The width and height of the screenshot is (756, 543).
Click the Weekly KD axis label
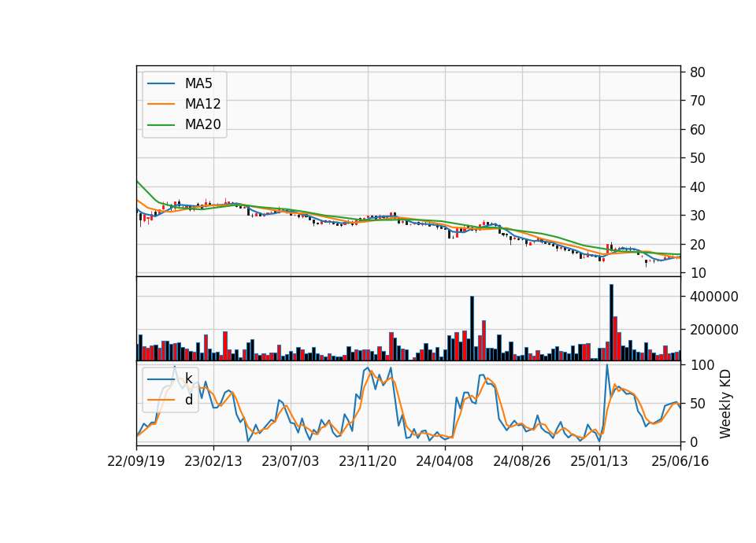[x=725, y=404]
